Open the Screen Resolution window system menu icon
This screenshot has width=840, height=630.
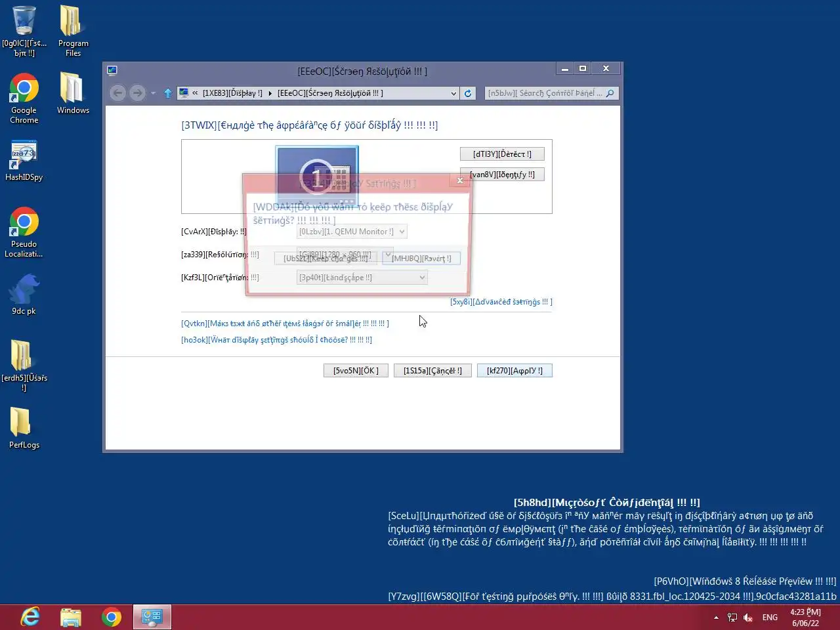click(112, 70)
